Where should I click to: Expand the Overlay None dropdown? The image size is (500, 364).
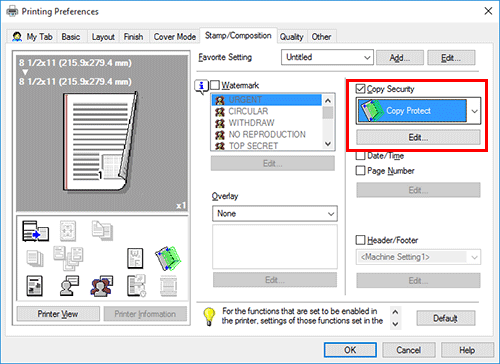click(x=275, y=214)
